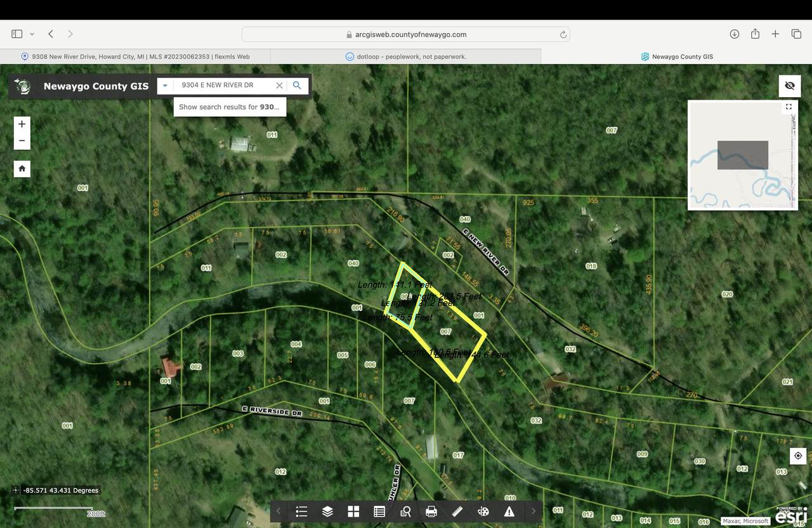812x528 pixels.
Task: Click the Print widget icon
Action: [x=431, y=511]
